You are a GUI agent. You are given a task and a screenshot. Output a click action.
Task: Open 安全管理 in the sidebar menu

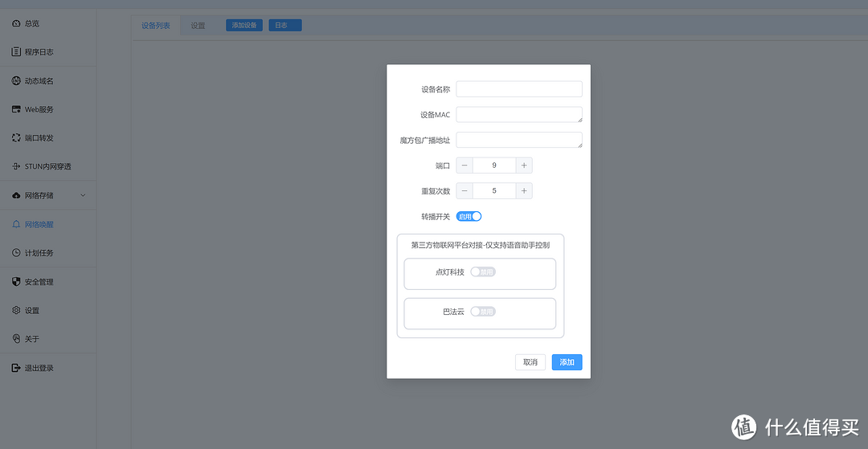tap(47, 281)
